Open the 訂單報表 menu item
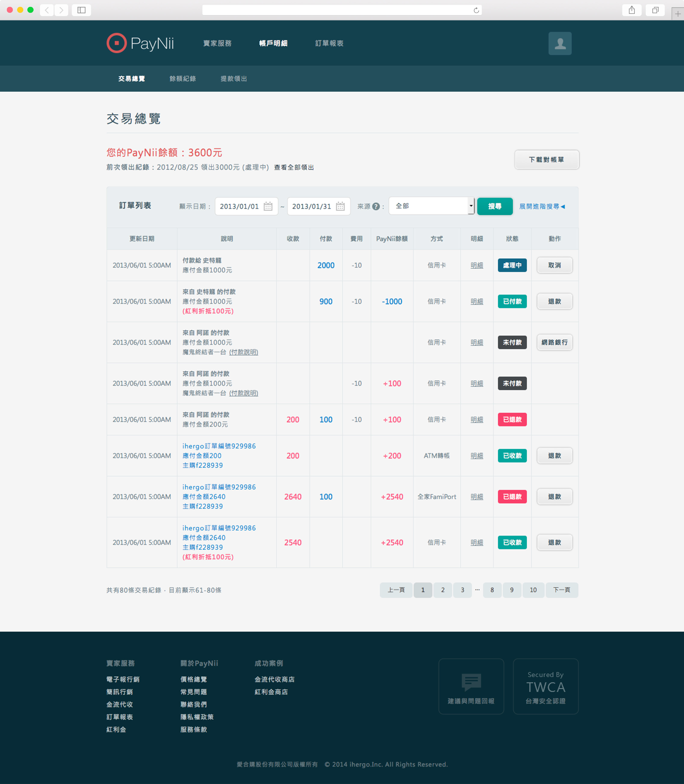Screen dimensions: 684x784 [x=329, y=43]
